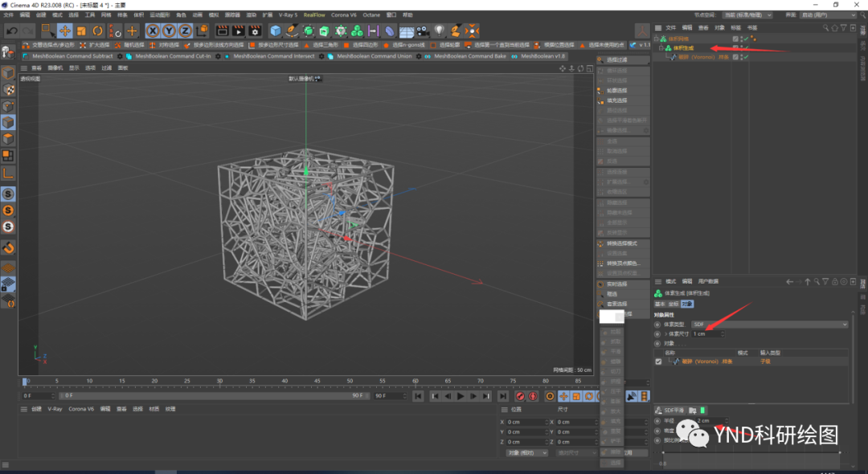
Task: Select the Move tool in the top toolbar
Action: (x=65, y=31)
